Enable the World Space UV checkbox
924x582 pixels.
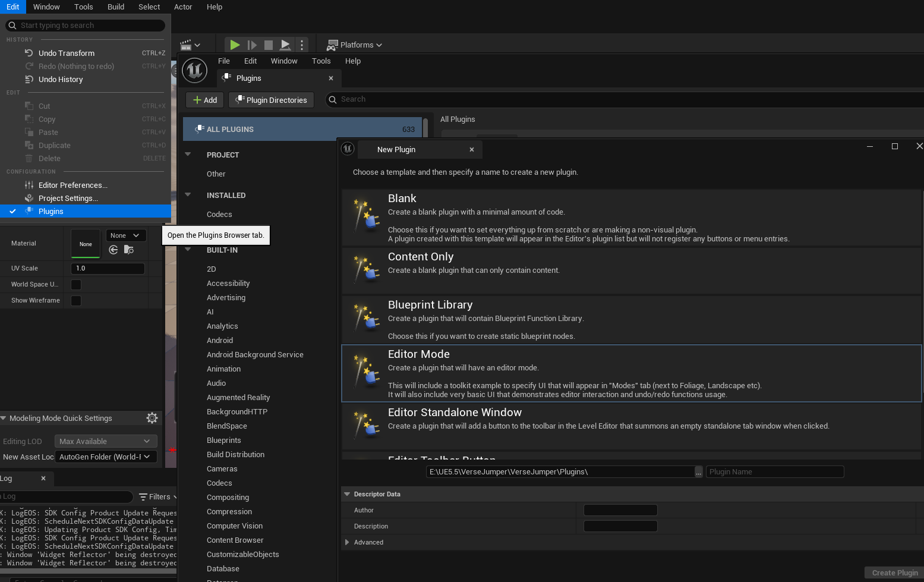coord(76,285)
